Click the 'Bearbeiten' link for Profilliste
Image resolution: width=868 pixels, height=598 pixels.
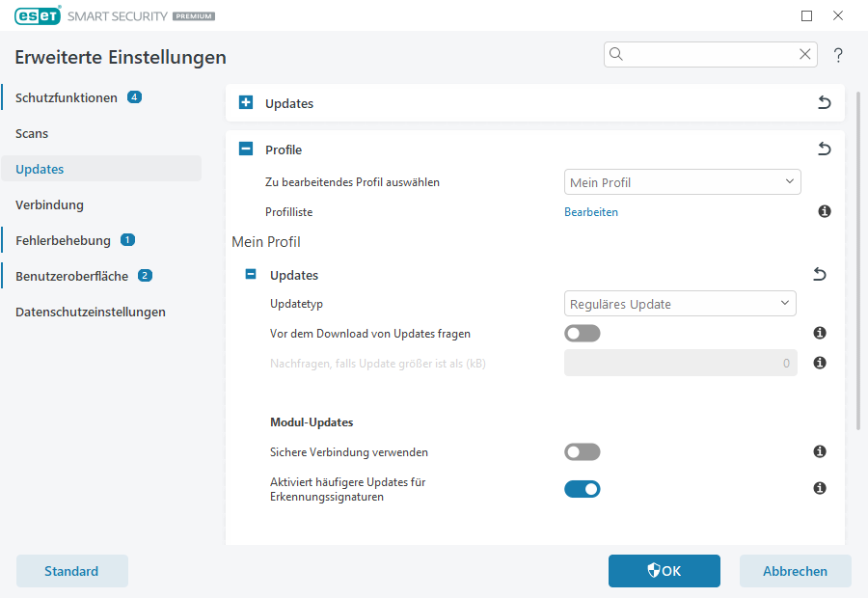click(591, 211)
